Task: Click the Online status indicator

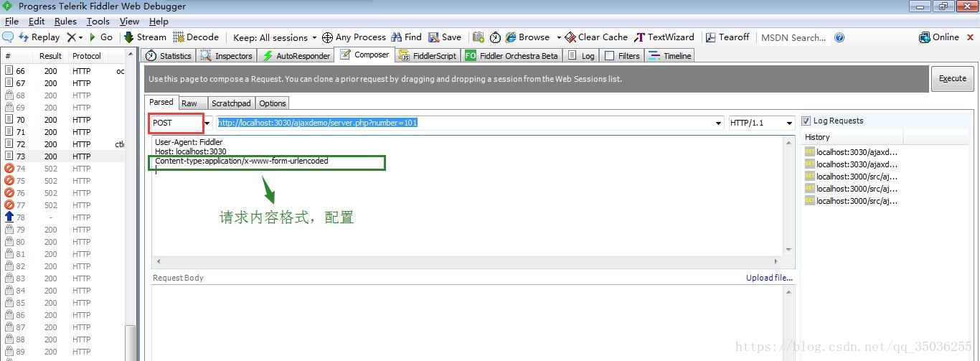Action: 939,37
